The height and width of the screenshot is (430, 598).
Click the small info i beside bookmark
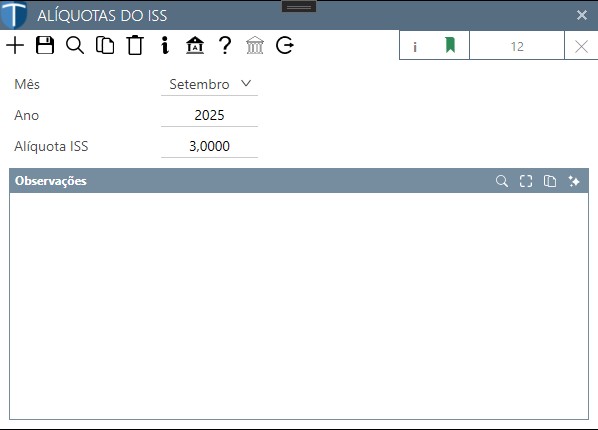(415, 47)
